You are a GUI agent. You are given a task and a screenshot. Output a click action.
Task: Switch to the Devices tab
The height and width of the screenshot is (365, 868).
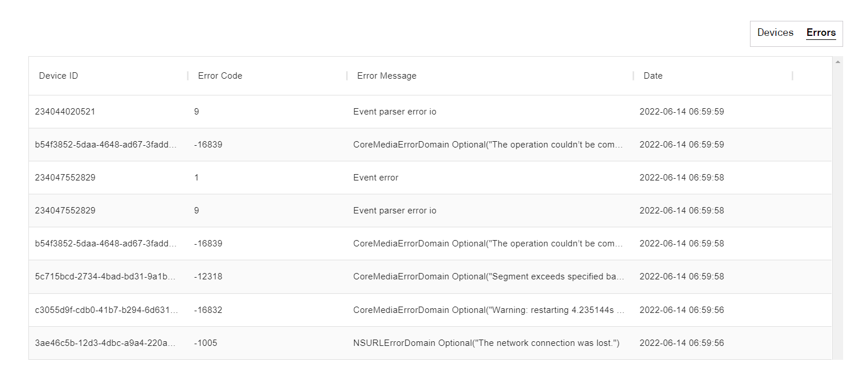[775, 33]
